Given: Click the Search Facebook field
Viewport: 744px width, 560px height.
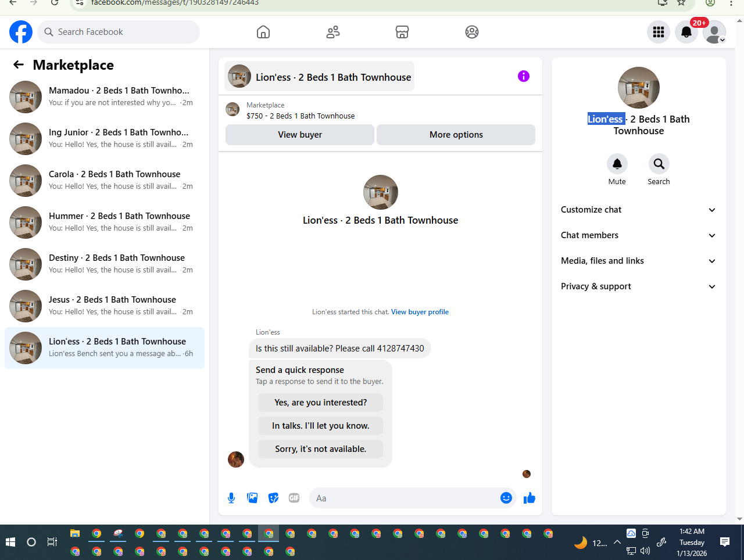Looking at the screenshot, I should tap(119, 32).
